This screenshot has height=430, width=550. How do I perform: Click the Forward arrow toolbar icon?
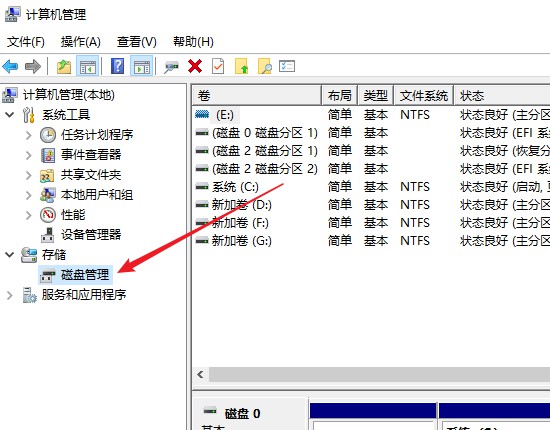point(33,66)
